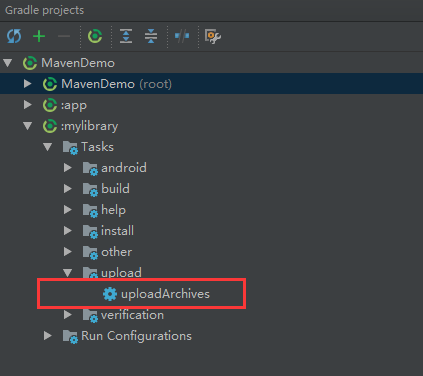Expand Run Configurations node arrow
Screen dimensions: 423x376
tap(48, 336)
